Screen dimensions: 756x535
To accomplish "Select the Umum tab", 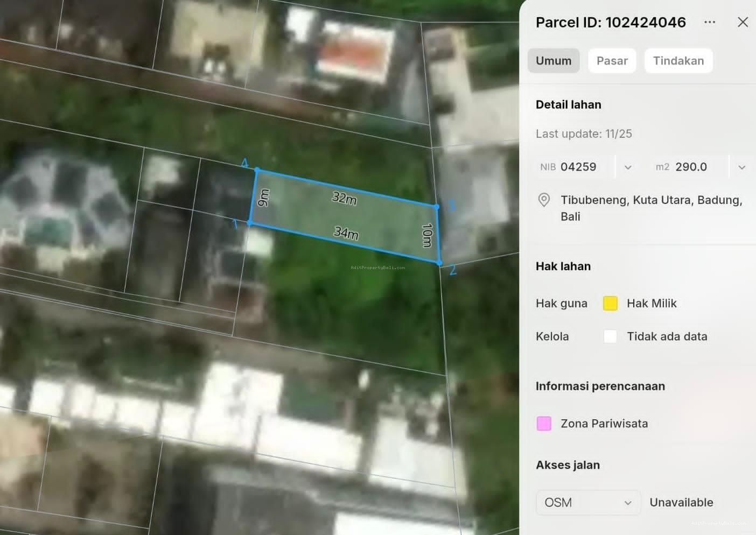I will 553,61.
